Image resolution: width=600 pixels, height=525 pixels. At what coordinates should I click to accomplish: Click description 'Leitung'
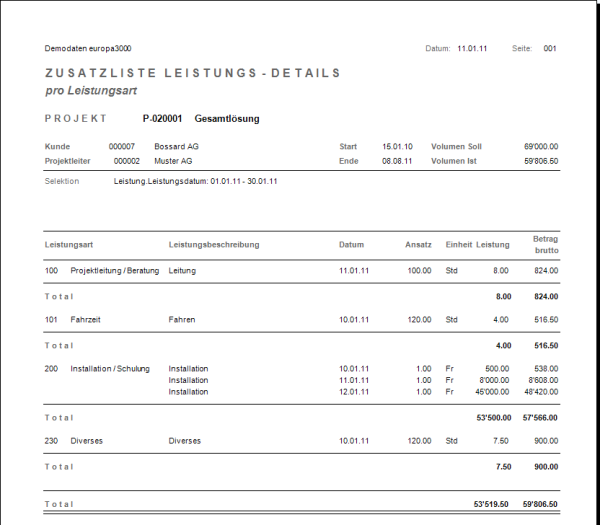(182, 271)
